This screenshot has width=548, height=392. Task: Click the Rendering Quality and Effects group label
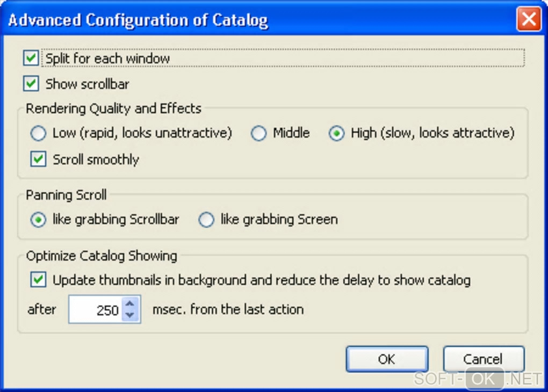(113, 108)
